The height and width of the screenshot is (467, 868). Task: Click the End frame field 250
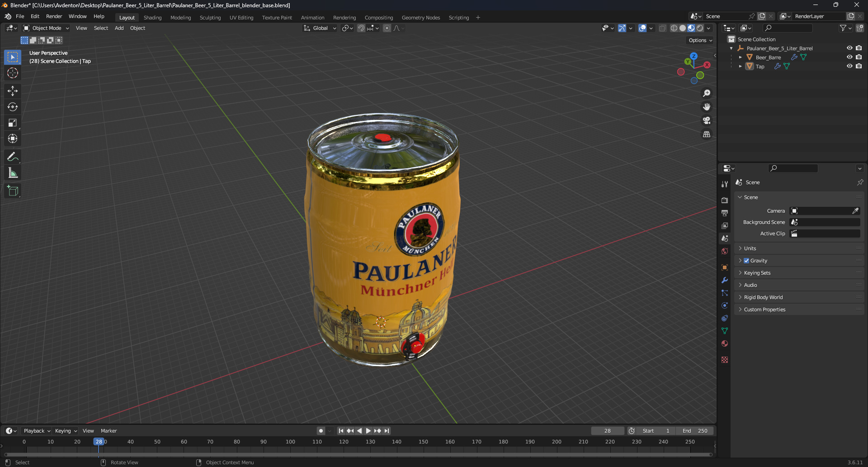tap(695, 431)
